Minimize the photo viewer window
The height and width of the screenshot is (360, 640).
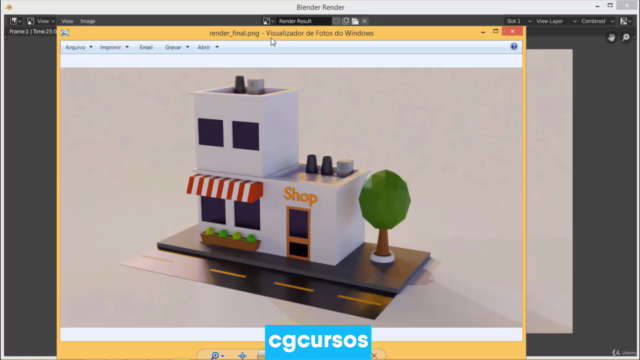[x=483, y=31]
